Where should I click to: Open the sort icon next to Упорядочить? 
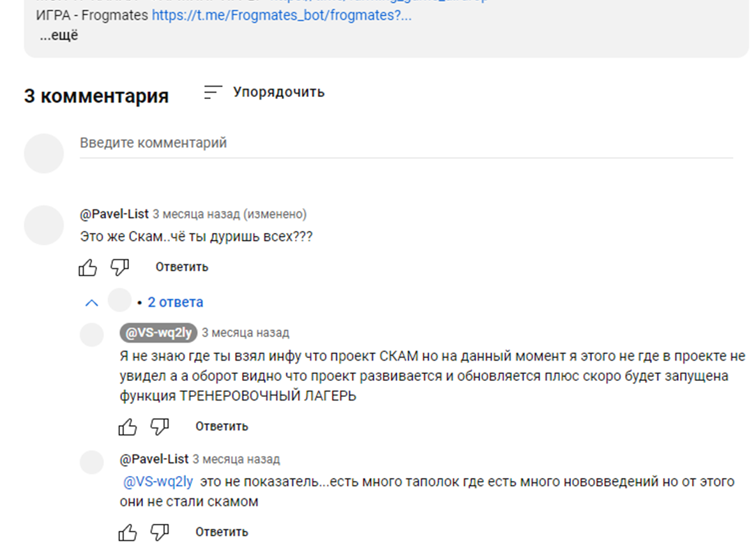[x=213, y=92]
